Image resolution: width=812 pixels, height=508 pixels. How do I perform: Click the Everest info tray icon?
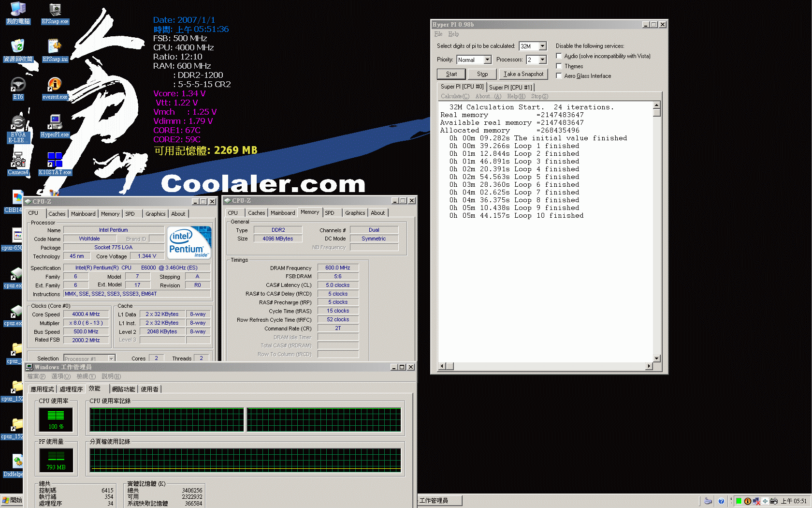click(747, 501)
